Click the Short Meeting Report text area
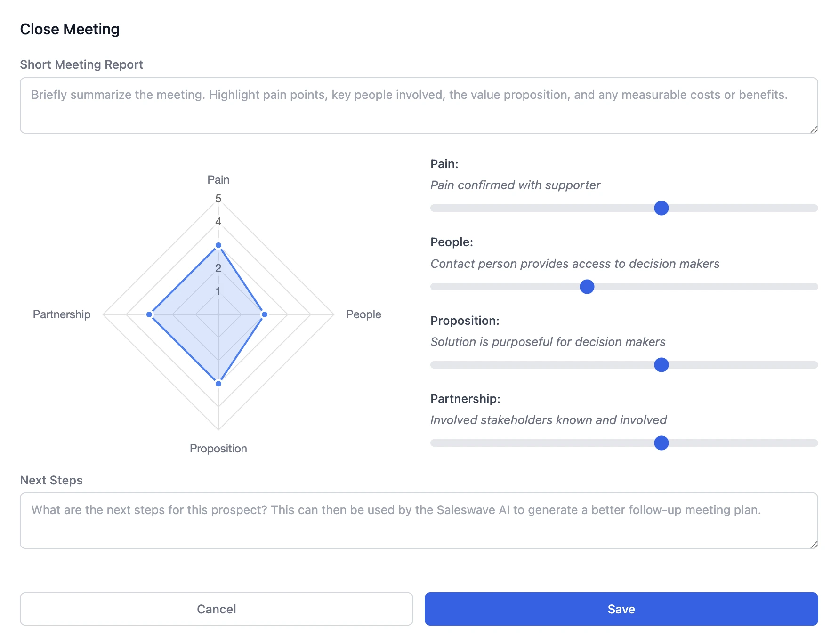 click(x=419, y=104)
